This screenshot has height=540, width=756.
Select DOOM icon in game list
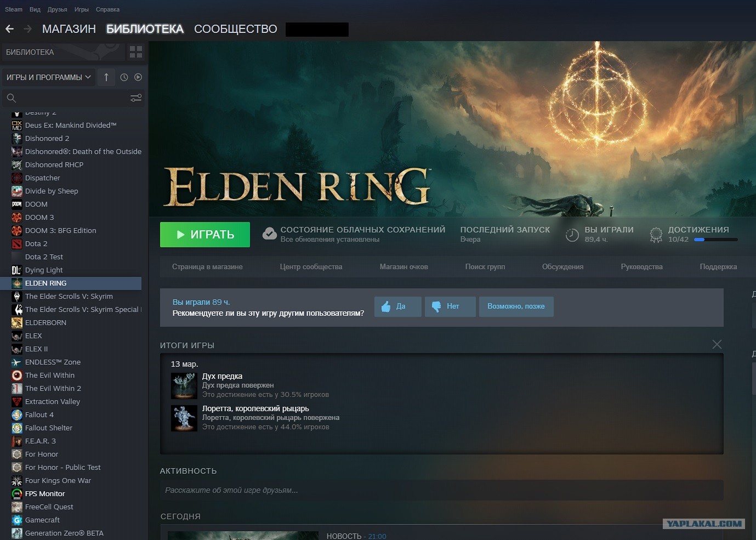17,204
